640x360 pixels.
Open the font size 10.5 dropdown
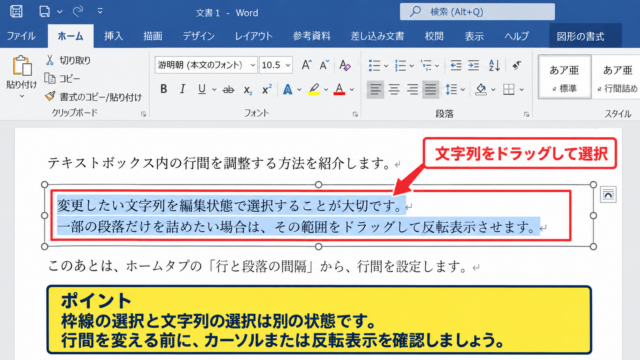(x=288, y=65)
